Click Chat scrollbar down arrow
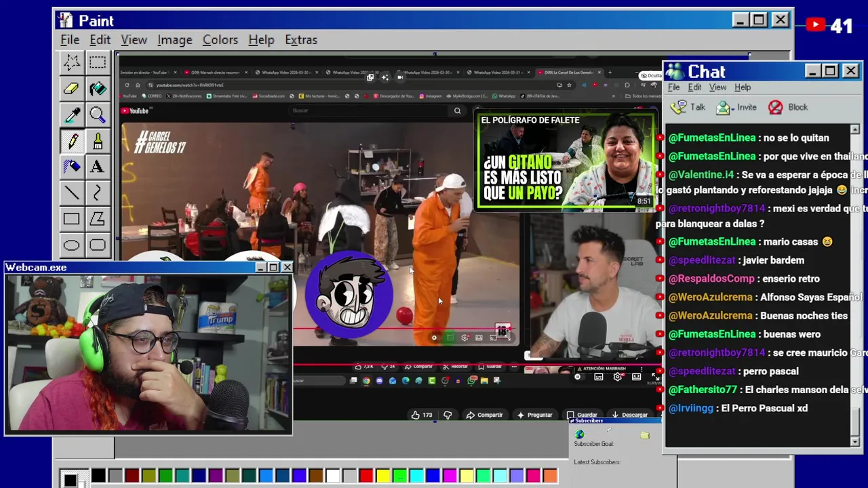The image size is (868, 488). click(854, 441)
